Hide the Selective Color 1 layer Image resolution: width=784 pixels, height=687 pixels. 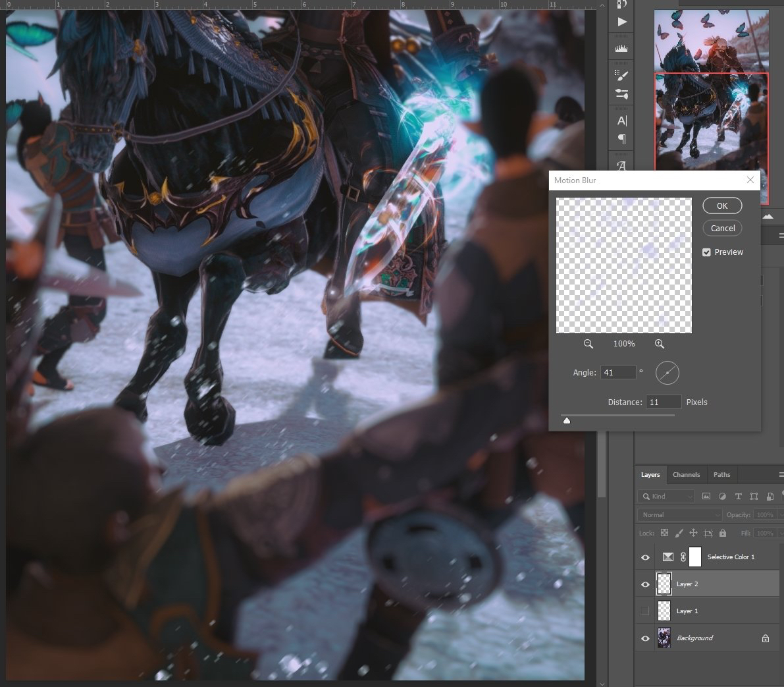(x=645, y=557)
